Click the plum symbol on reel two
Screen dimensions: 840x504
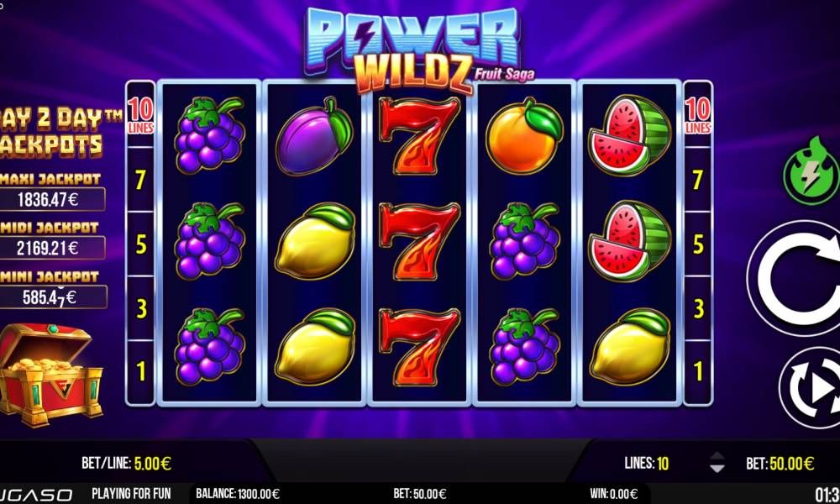(x=314, y=137)
